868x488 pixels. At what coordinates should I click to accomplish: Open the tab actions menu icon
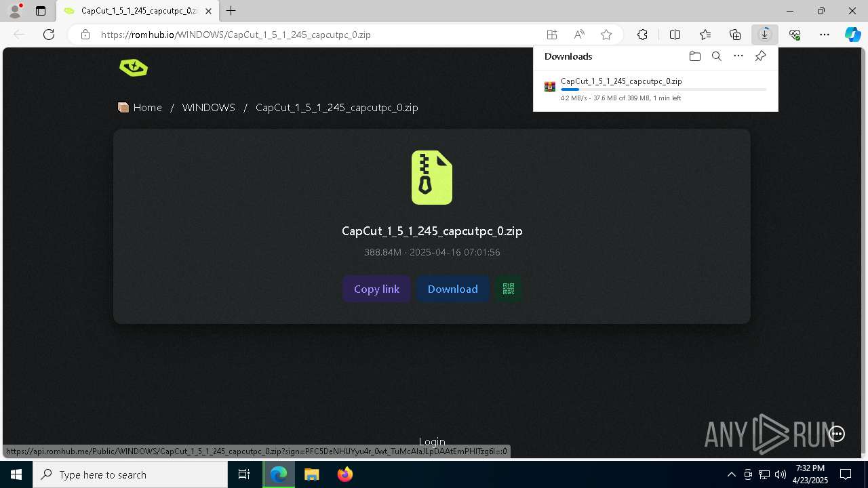41,11
